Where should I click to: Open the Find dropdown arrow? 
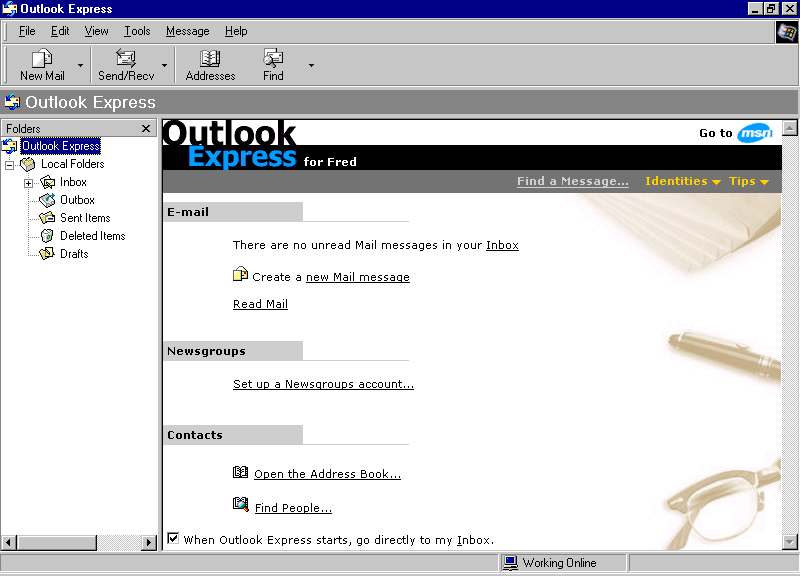pyautogui.click(x=311, y=65)
